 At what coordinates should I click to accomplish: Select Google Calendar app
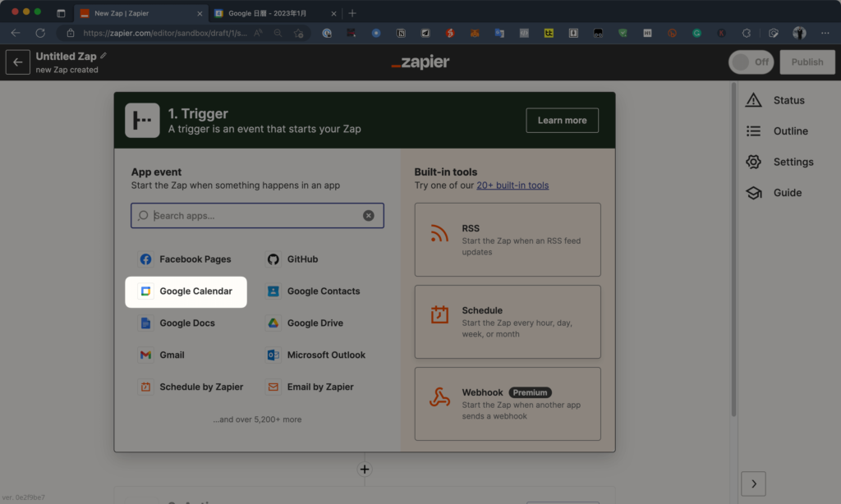186,291
